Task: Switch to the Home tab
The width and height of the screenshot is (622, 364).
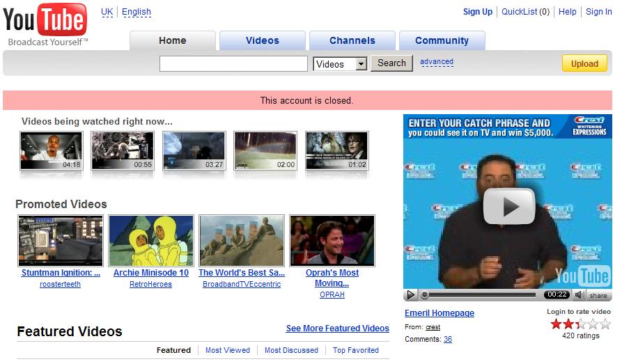Action: (173, 40)
